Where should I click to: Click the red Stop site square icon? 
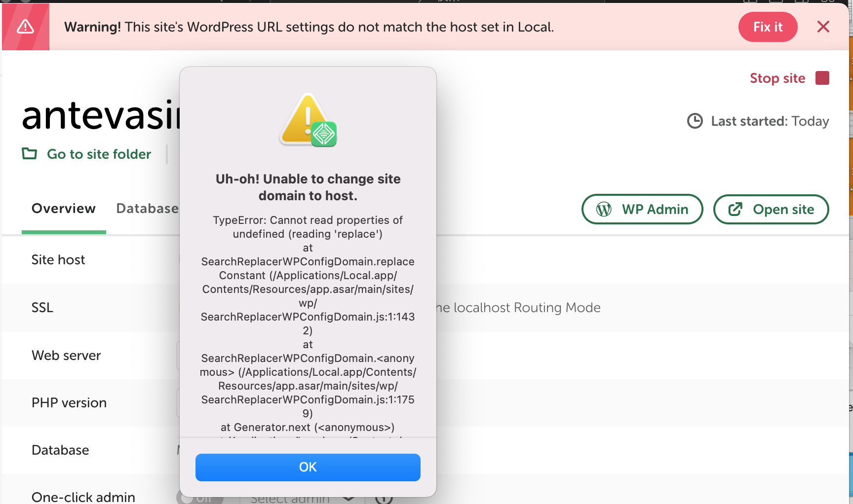(x=822, y=78)
